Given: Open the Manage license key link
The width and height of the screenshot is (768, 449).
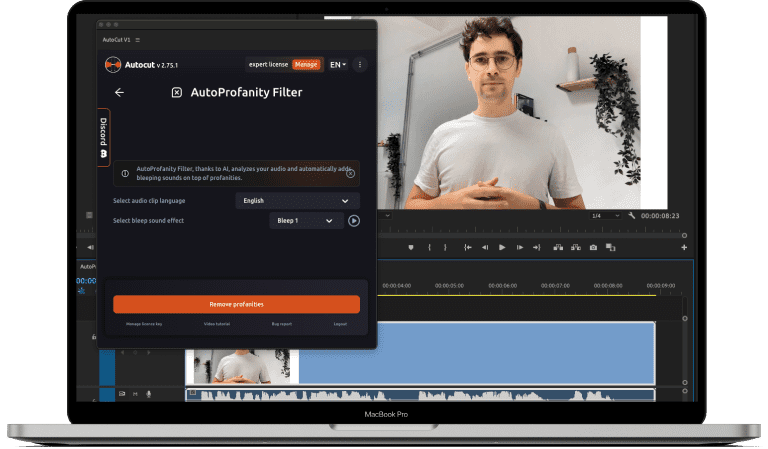Looking at the screenshot, I should coord(144,324).
